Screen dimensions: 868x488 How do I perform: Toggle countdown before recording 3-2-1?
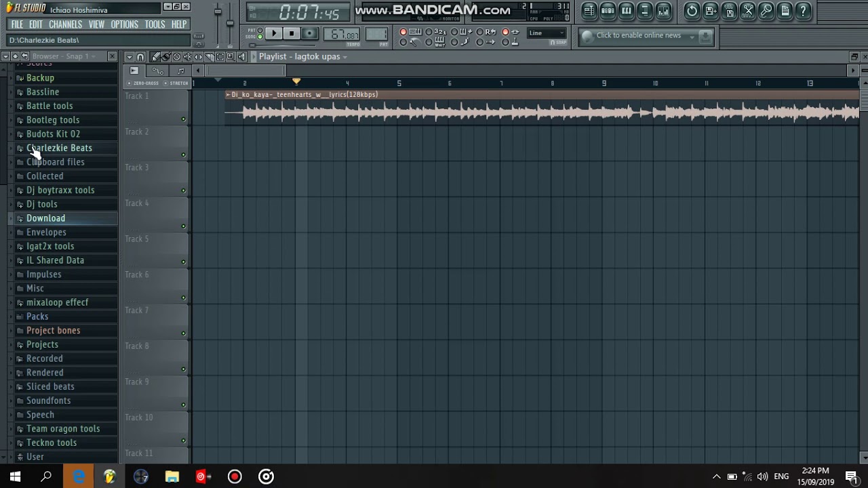point(429,32)
